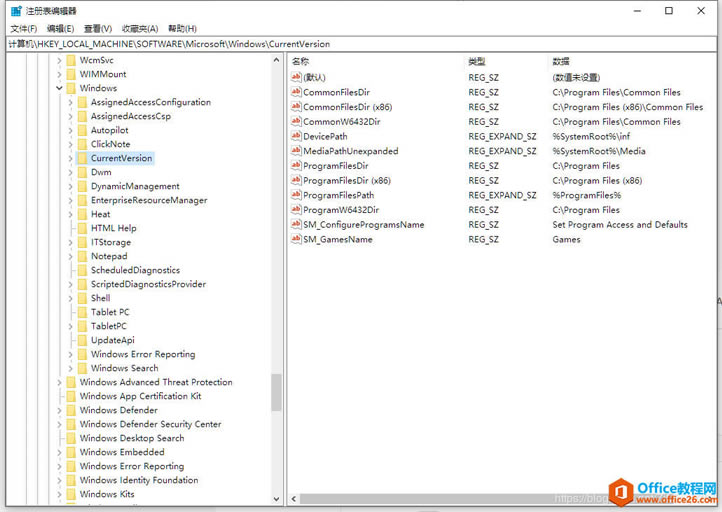Select the Windows Desktop Search key
The width and height of the screenshot is (722, 512).
[x=132, y=438]
